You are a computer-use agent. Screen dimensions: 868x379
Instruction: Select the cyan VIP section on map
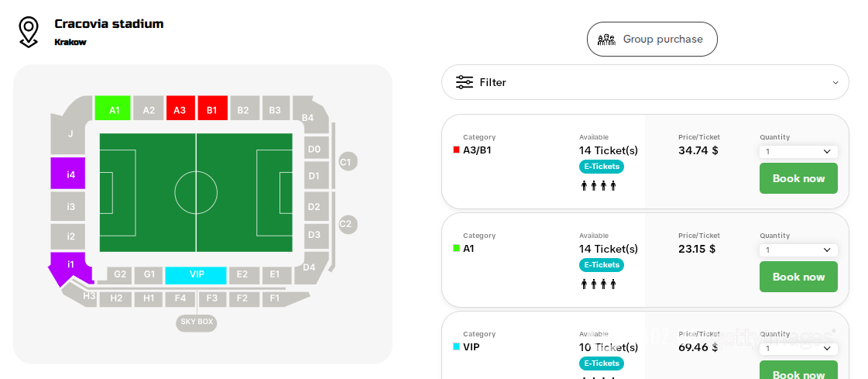196,275
